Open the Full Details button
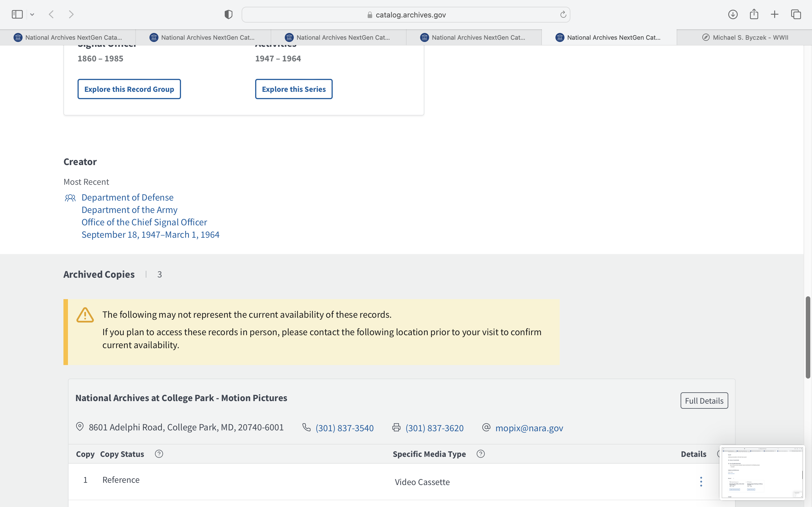Viewport: 812px width, 507px height. (x=704, y=401)
